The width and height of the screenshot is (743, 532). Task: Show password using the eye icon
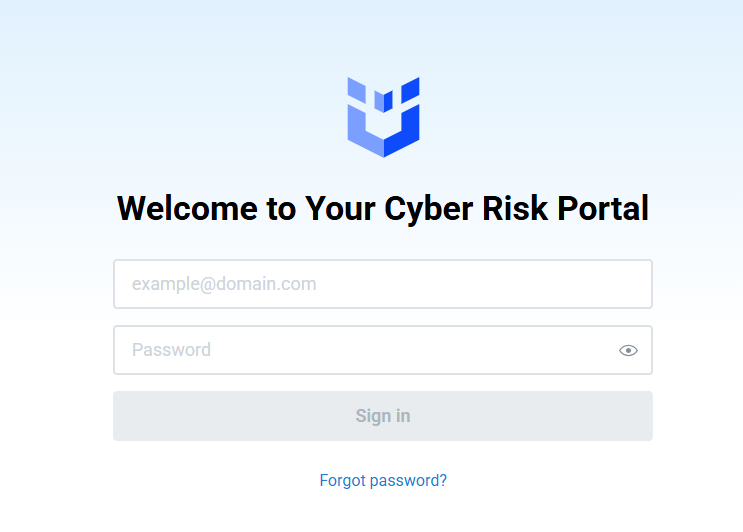pos(628,350)
